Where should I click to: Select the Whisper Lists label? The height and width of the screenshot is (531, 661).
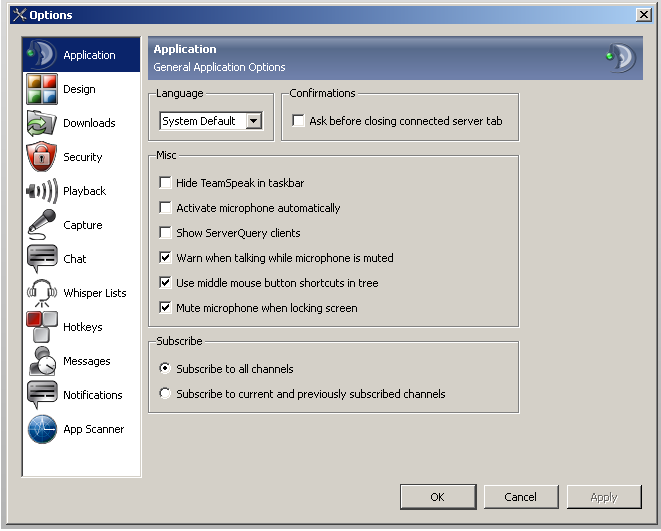95,293
